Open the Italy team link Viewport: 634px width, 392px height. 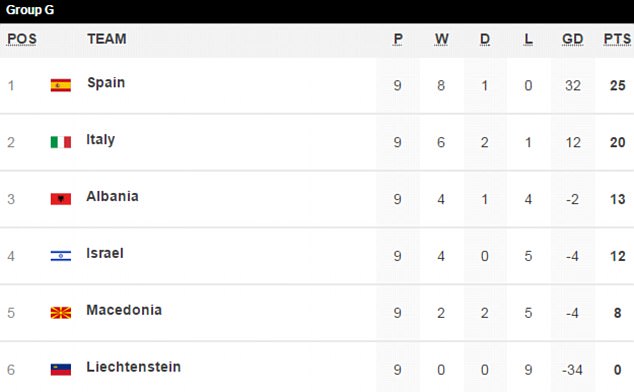tap(101, 140)
